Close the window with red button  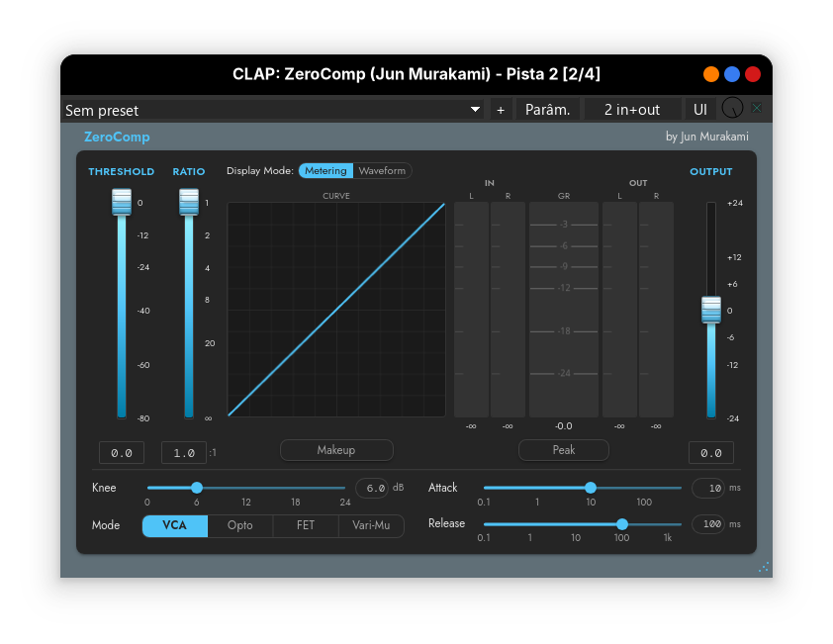pyautogui.click(x=753, y=74)
